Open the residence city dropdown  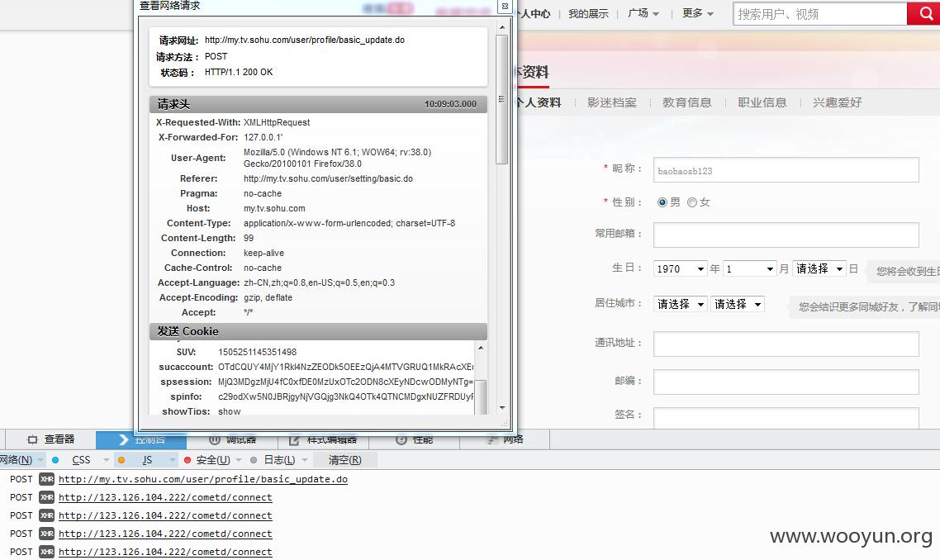(738, 304)
